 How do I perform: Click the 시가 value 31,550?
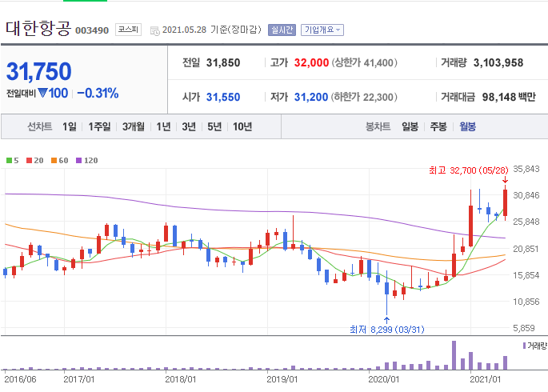[223, 97]
